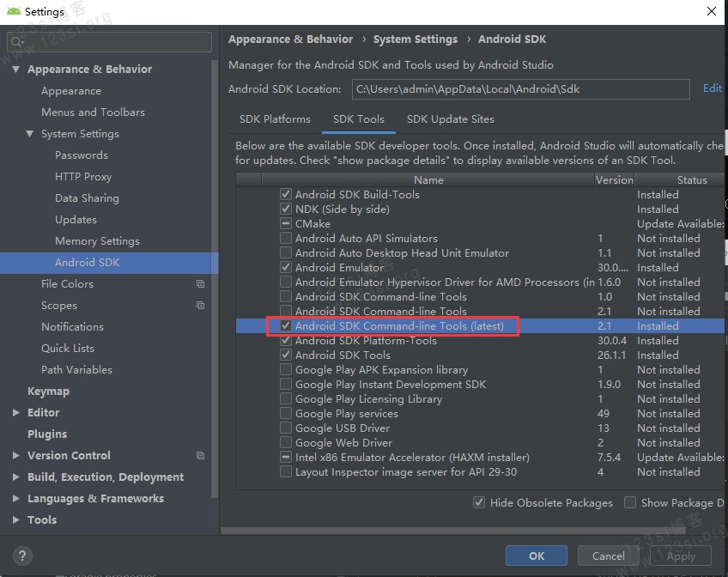Image resolution: width=728 pixels, height=577 pixels.
Task: Open the Plugins settings page
Action: pyautogui.click(x=47, y=434)
